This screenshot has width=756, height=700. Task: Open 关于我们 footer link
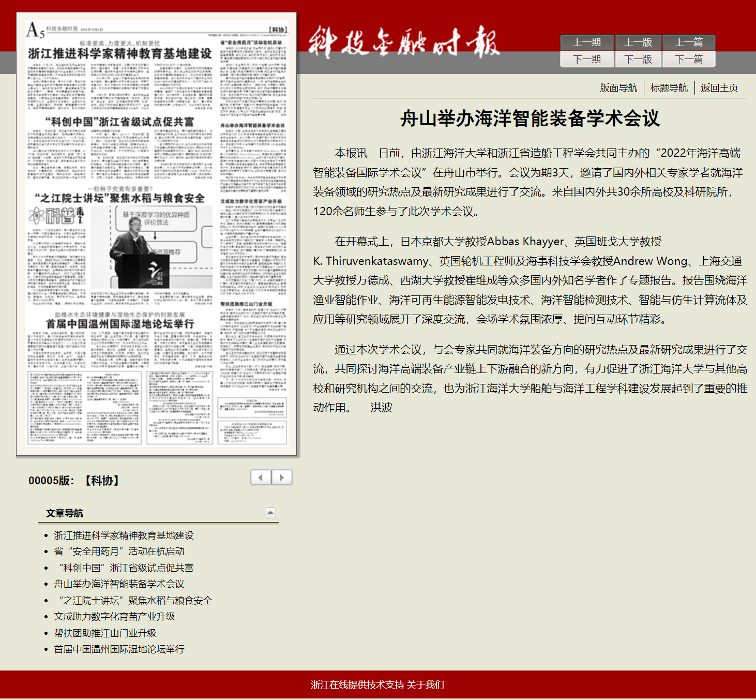[425, 685]
